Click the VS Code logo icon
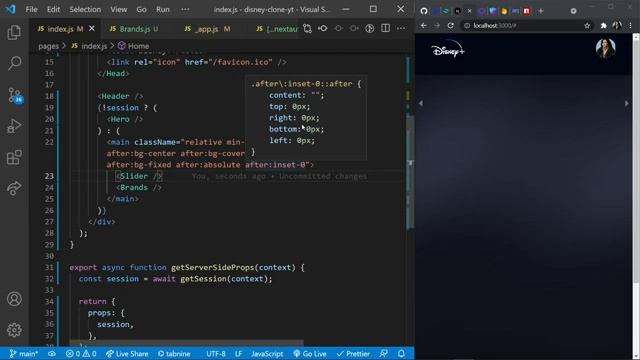The image size is (640, 360). click(x=10, y=9)
